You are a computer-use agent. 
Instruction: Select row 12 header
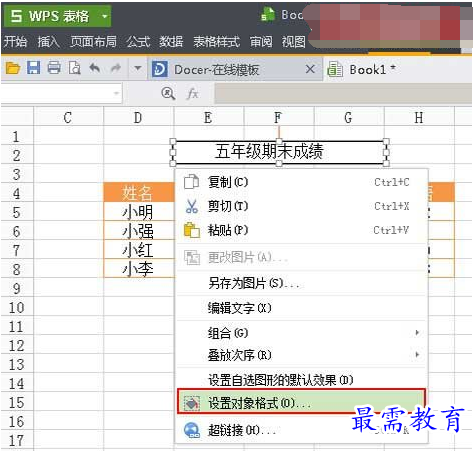click(17, 345)
